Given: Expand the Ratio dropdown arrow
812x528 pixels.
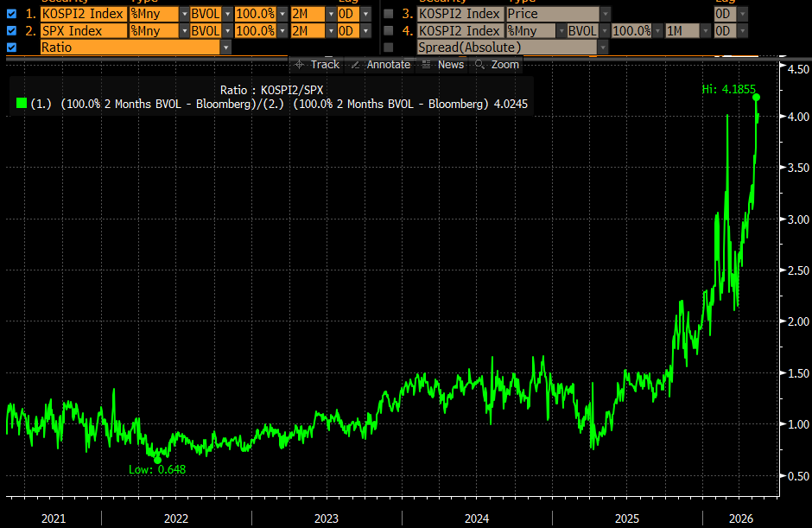Looking at the screenshot, I should coord(225,48).
